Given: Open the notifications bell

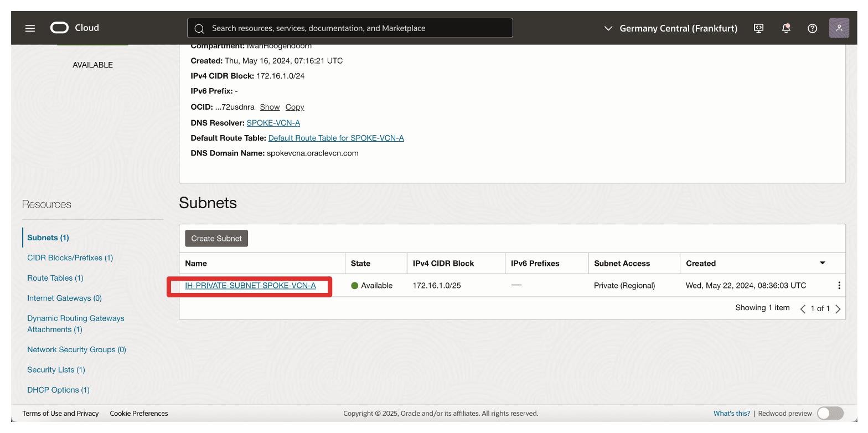Looking at the screenshot, I should click(x=786, y=28).
